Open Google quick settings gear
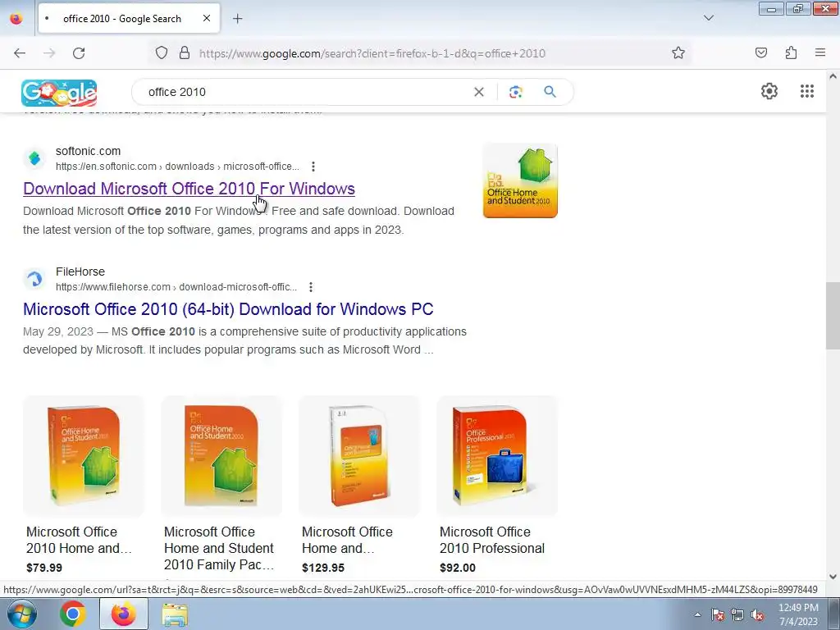The width and height of the screenshot is (840, 630). tap(769, 91)
